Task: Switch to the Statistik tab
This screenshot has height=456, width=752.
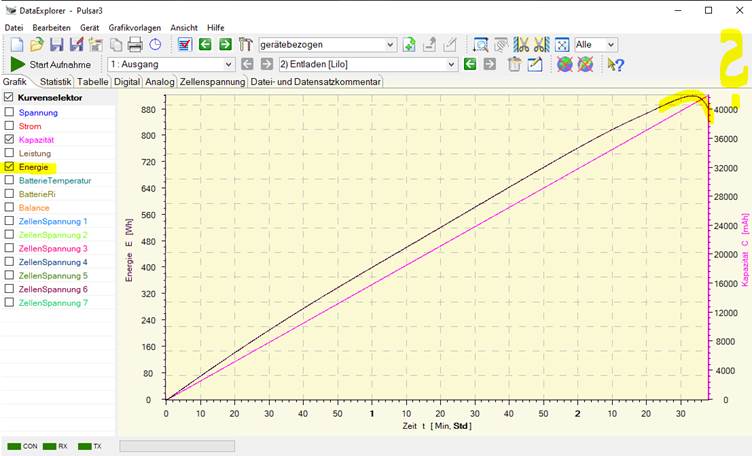Action: [55, 82]
